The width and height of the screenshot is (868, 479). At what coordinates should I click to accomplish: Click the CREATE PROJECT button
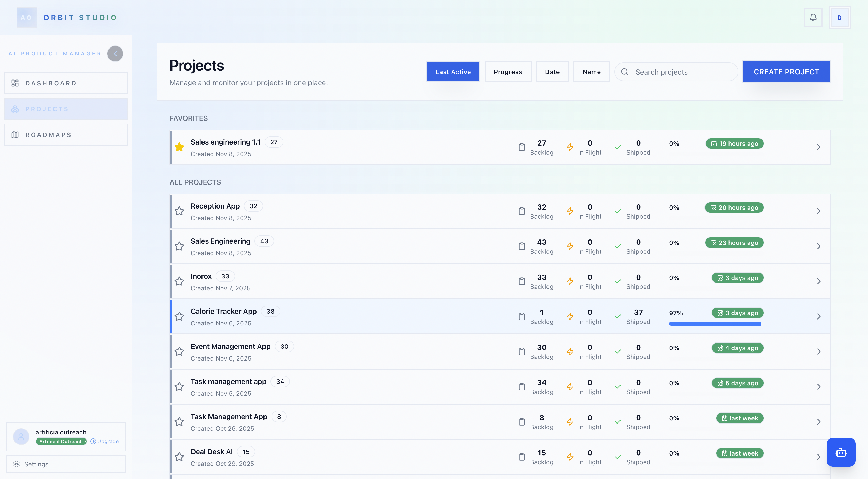tap(786, 72)
